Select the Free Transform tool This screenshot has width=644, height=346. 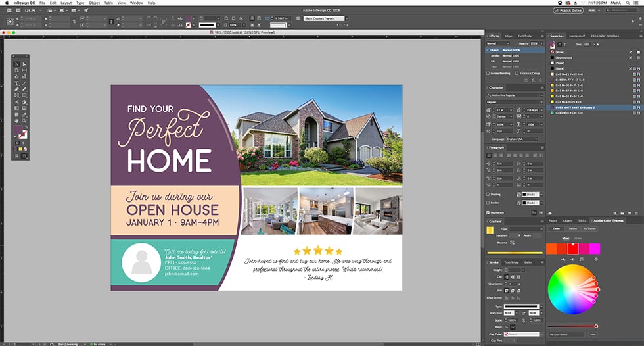(24, 102)
